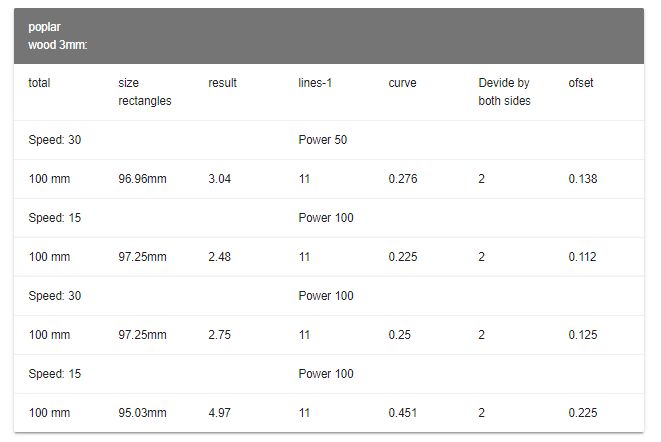661x442 pixels.
Task: Click the "poplar wood 3mm:" table title
Action: click(x=58, y=36)
